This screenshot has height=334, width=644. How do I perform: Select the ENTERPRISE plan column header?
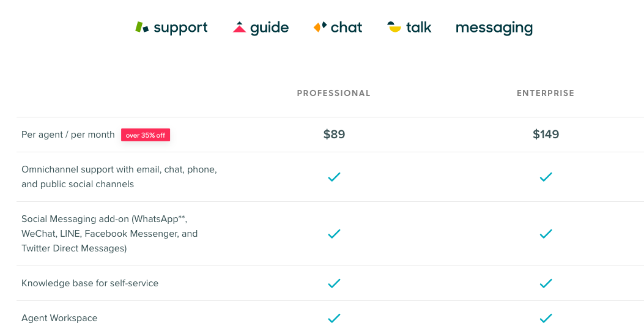click(x=546, y=93)
